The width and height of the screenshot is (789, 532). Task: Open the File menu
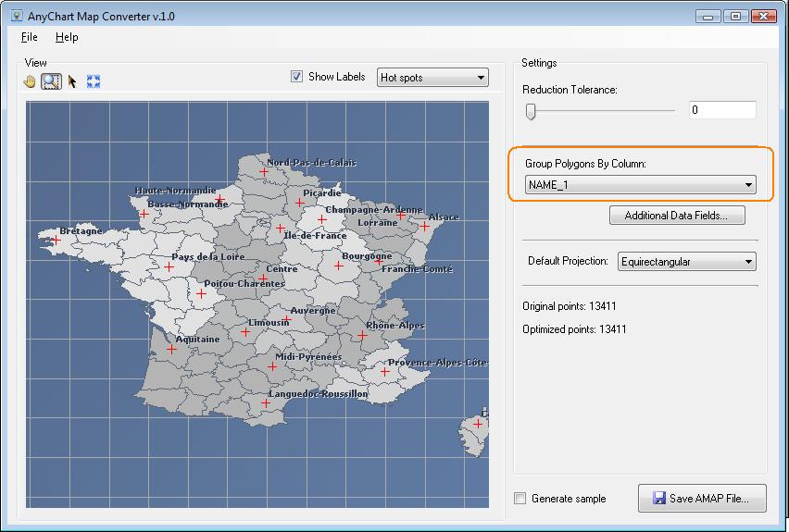pos(29,37)
